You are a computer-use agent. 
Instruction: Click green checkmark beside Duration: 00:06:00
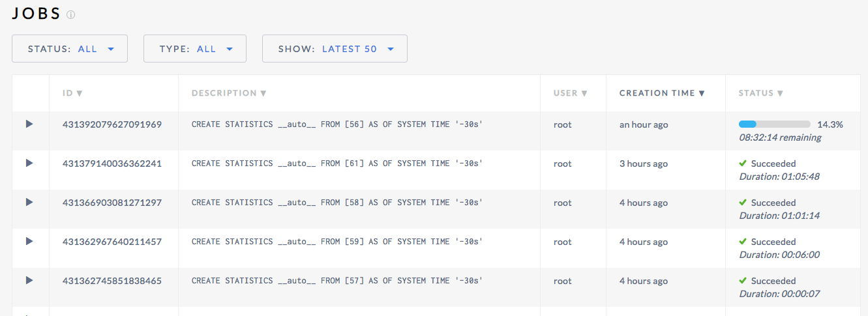click(x=743, y=241)
